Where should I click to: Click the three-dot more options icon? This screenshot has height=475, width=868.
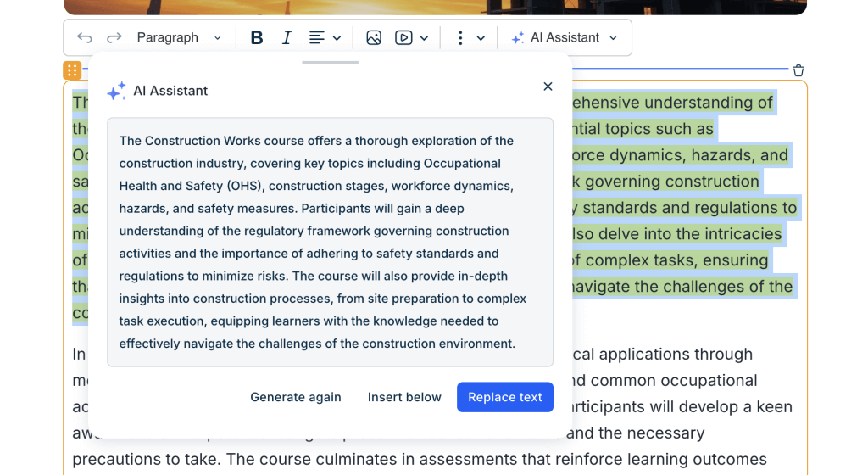pos(460,37)
